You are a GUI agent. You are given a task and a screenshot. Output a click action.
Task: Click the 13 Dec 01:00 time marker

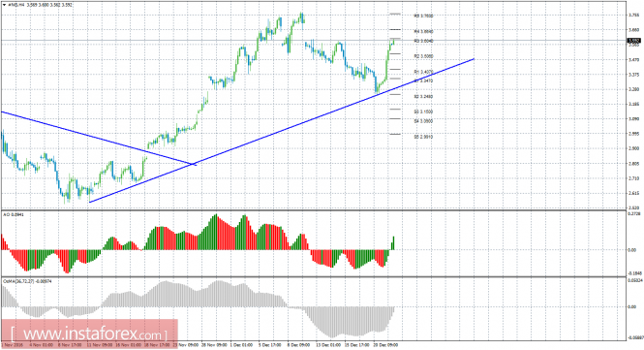pos(328,344)
